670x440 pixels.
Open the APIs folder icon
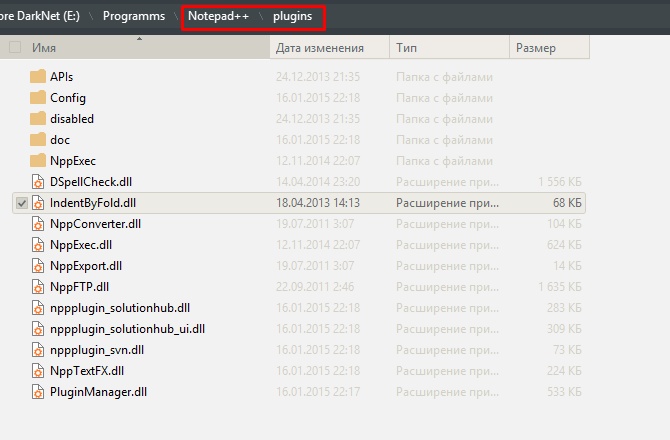tap(38, 76)
